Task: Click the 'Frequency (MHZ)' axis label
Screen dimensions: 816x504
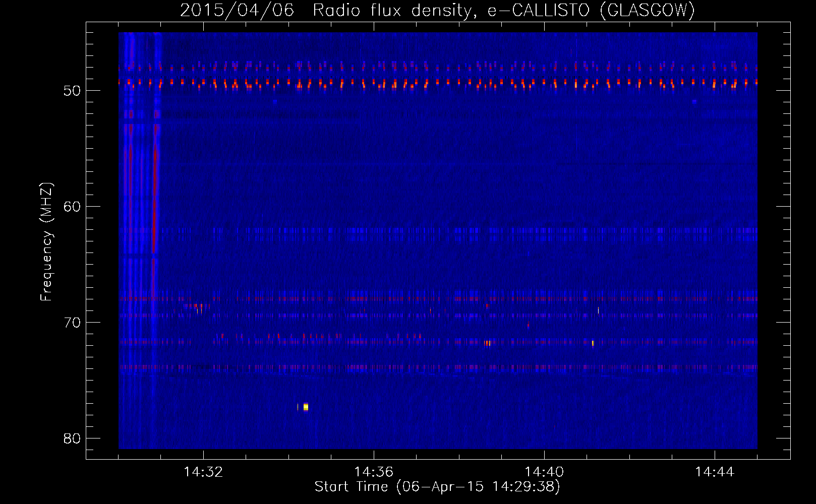Action: (46, 242)
